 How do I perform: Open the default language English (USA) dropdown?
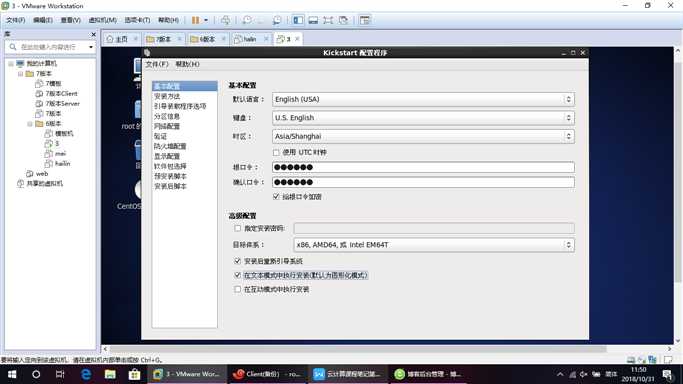point(423,99)
